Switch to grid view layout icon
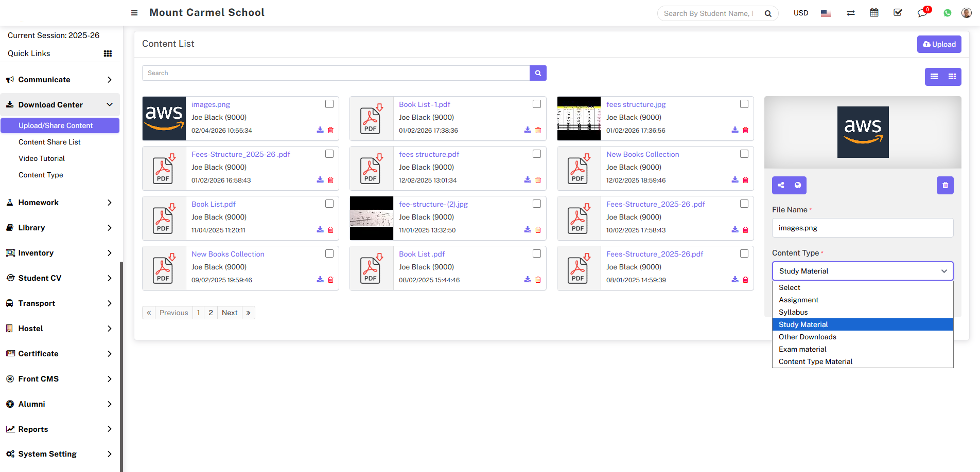 [x=952, y=77]
